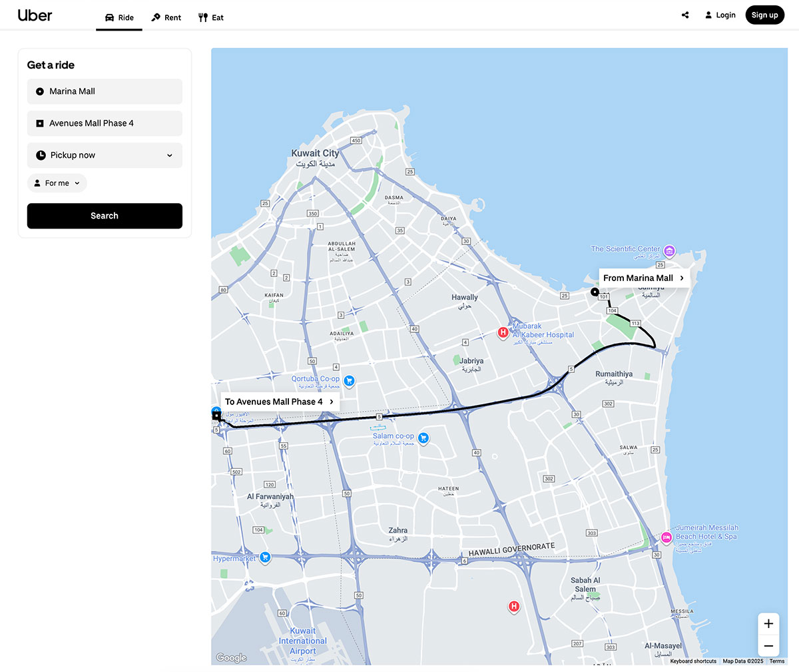Viewport: 799px width, 672px height.
Task: Click the Zahra district label
Action: point(398,534)
